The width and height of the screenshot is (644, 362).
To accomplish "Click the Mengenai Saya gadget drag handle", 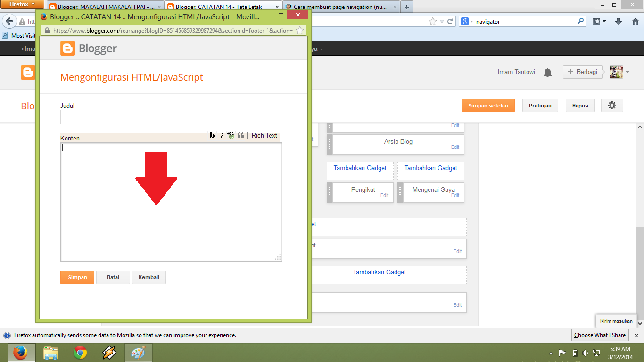I will pos(400,192).
